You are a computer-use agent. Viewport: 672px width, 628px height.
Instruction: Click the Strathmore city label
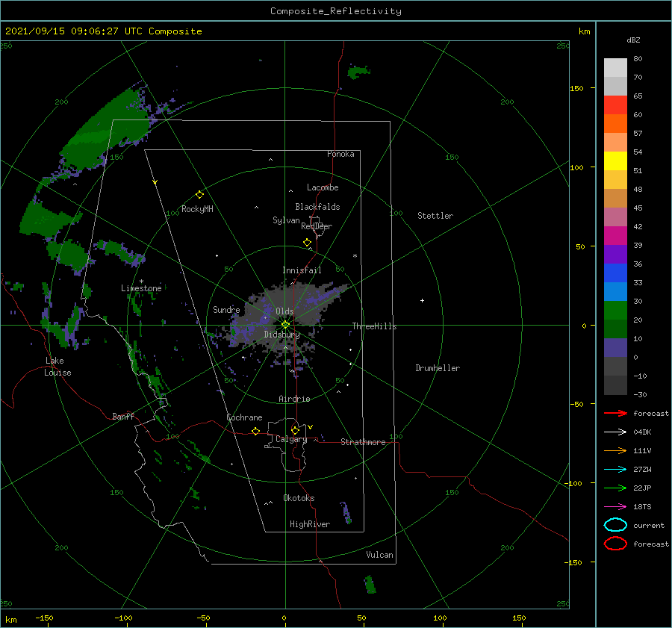363,442
